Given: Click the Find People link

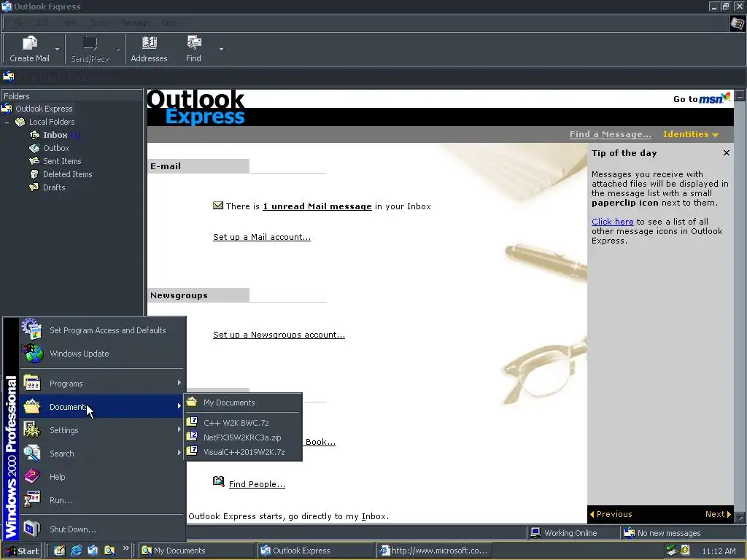Looking at the screenshot, I should tap(257, 484).
